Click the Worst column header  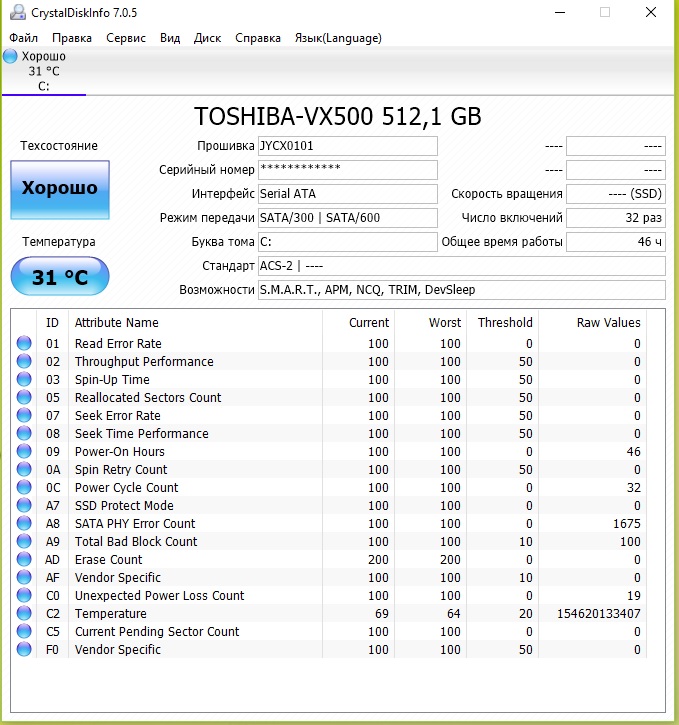click(x=430, y=322)
